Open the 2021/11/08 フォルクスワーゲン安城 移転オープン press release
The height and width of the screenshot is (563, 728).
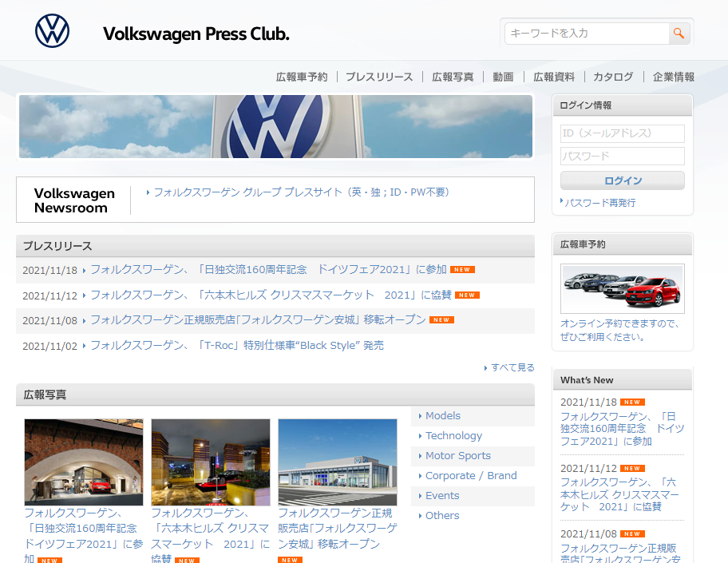click(x=258, y=320)
